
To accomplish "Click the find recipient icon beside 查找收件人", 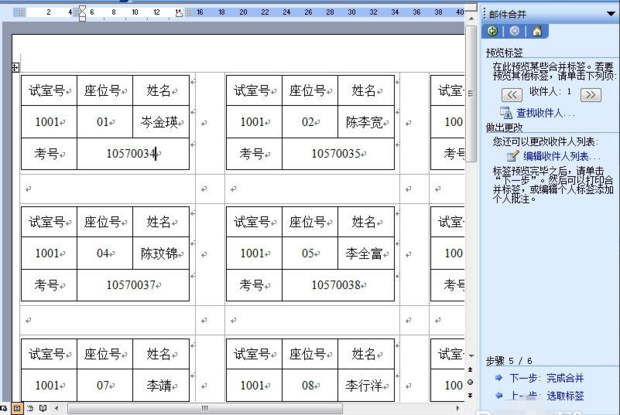I will tap(506, 113).
